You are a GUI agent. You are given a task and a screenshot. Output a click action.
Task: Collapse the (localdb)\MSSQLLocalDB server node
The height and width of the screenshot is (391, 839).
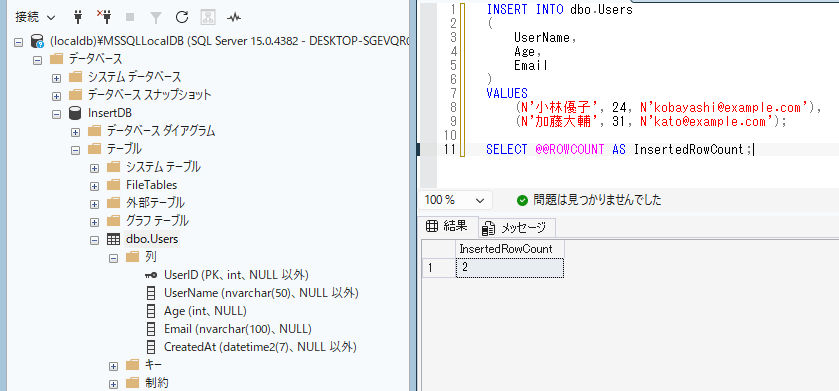pos(18,41)
